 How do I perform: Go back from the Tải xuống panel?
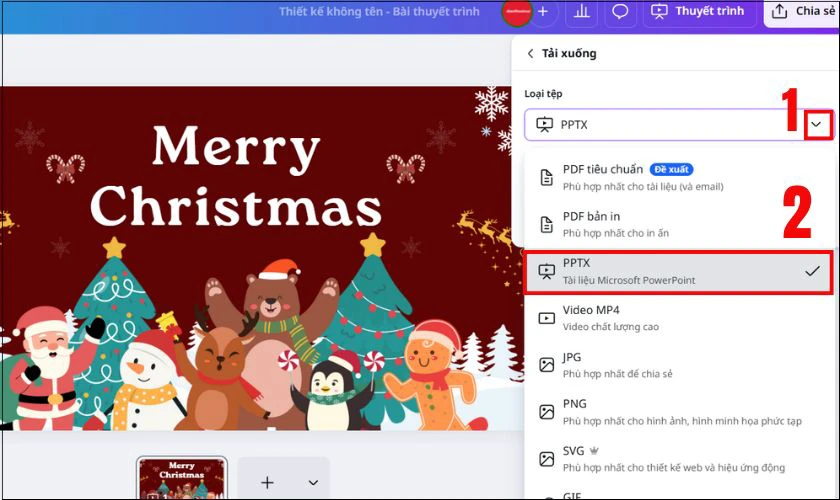point(530,54)
